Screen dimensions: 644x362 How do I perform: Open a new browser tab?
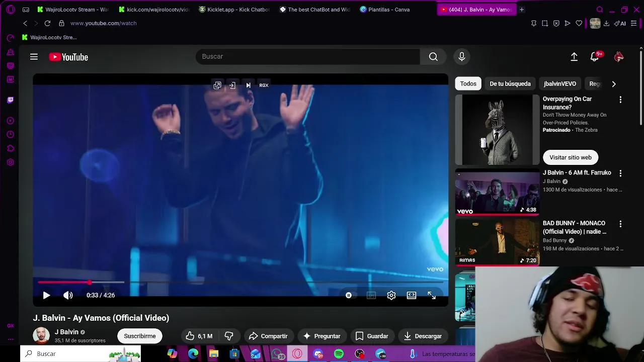point(522,10)
